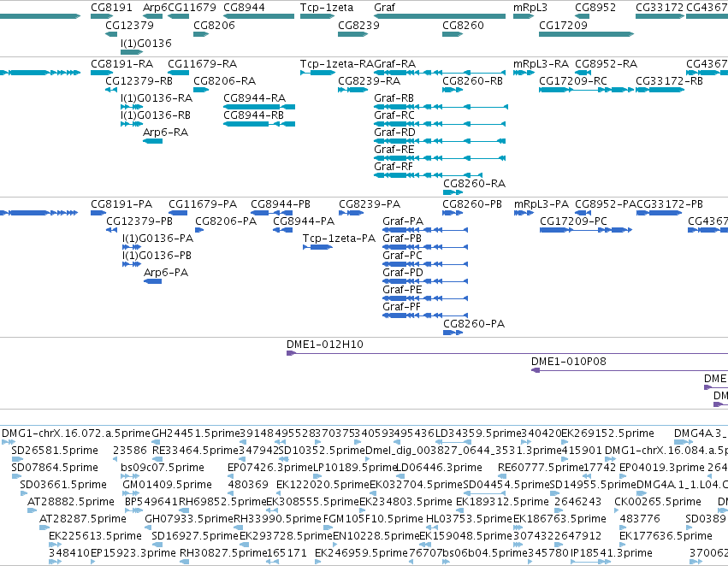Viewport: 728px width, 566px height.
Task: Click the Arp6-PA protein label
Action: pyautogui.click(x=166, y=273)
